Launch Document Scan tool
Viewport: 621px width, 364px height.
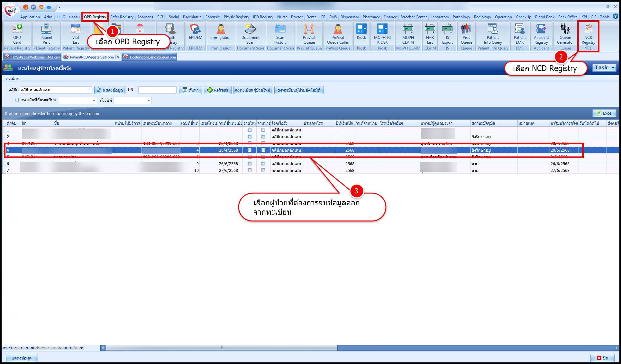pos(250,35)
